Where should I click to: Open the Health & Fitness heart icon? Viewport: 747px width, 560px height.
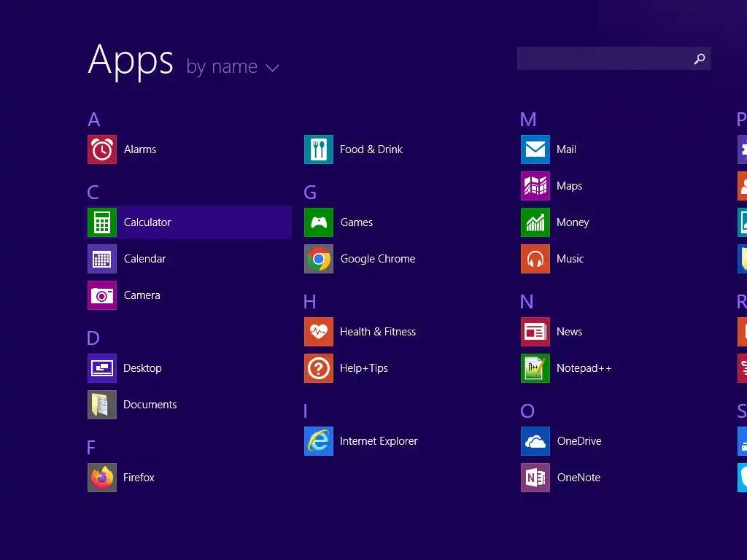point(319,332)
